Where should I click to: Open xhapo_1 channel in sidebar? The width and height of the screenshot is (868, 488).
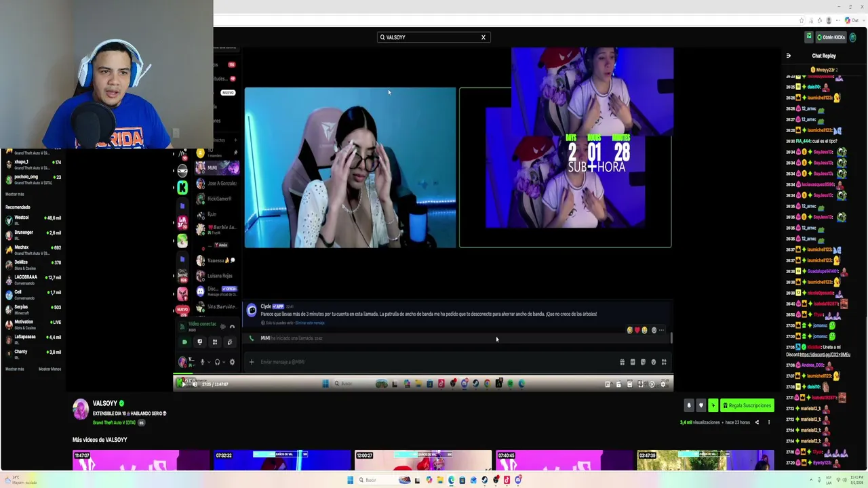[33, 164]
